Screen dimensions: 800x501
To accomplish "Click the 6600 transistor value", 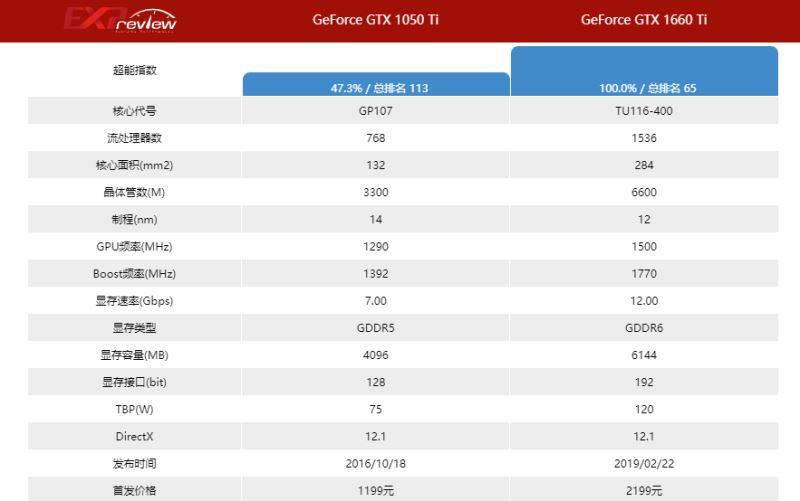I will (644, 192).
